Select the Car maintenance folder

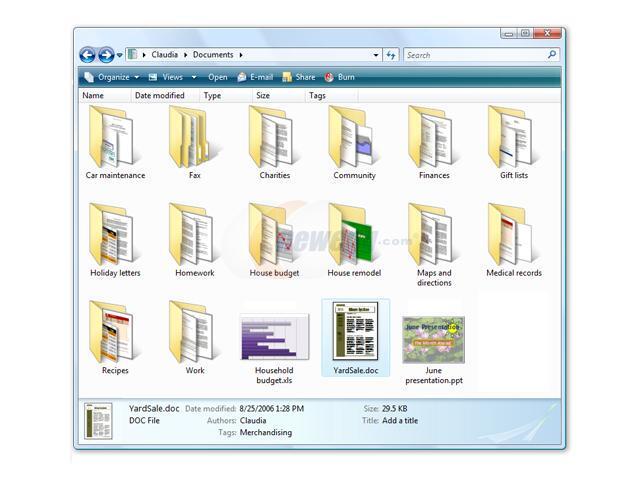pyautogui.click(x=115, y=143)
